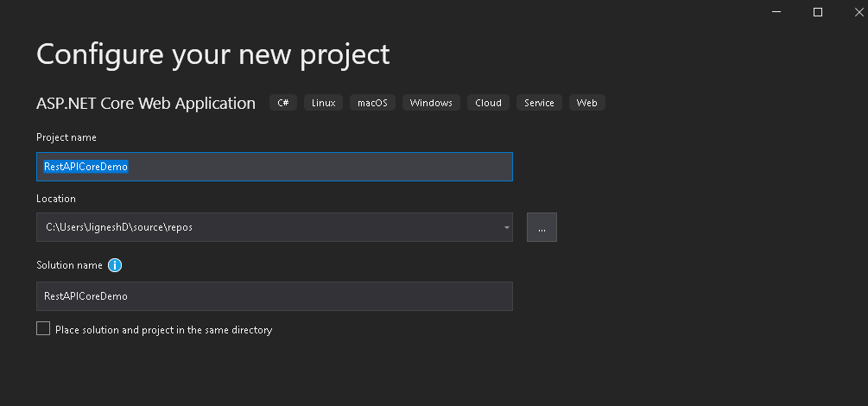Click the Web project type tag
The image size is (868, 406).
[587, 103]
